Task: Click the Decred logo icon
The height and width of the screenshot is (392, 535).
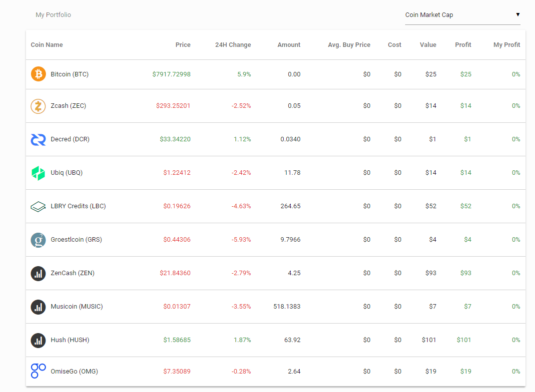Action: pos(38,139)
